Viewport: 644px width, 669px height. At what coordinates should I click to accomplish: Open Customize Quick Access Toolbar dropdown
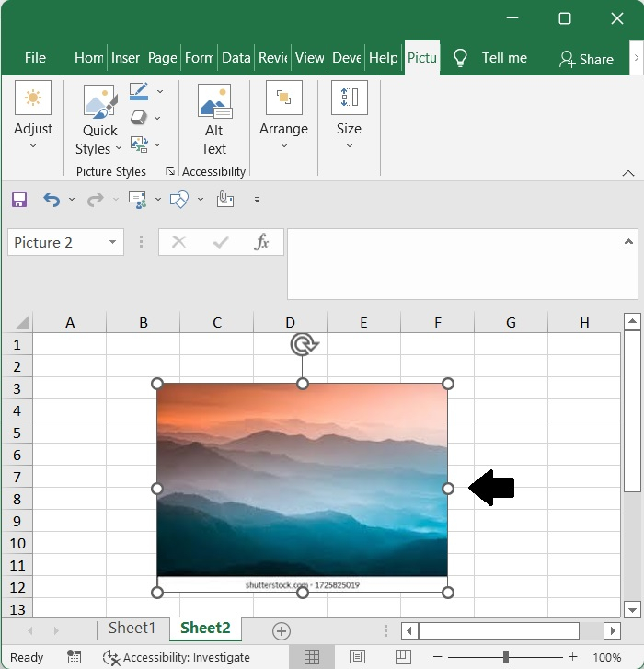[257, 200]
